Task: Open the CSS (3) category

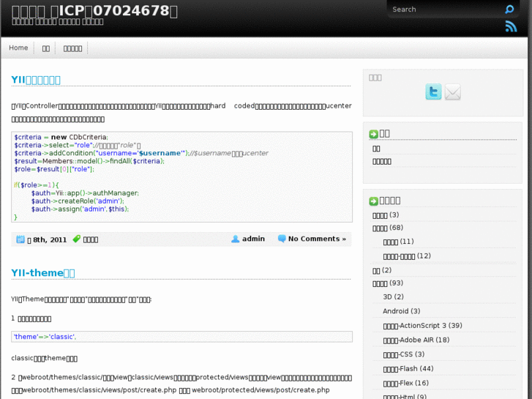Action: pyautogui.click(x=404, y=354)
